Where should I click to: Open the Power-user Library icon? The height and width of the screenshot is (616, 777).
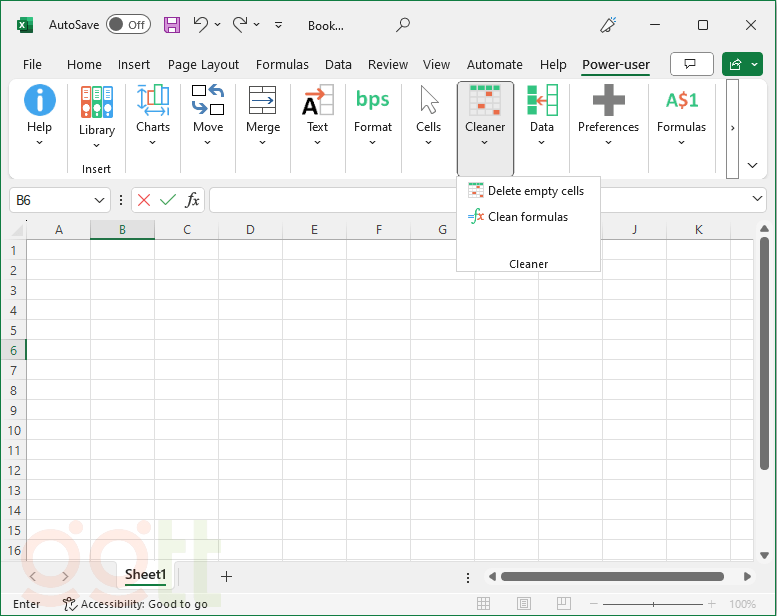97,103
